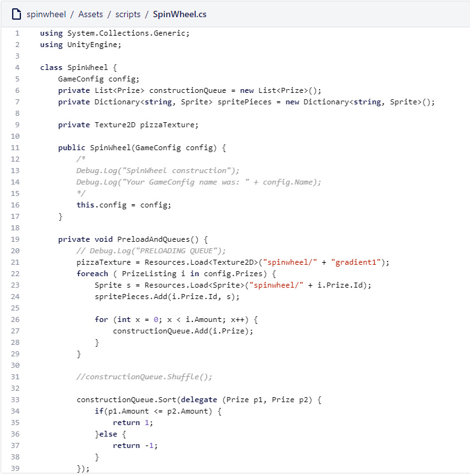Screen dimensions: 470x476
Task: Click '}else {' line
Action: click(x=110, y=434)
